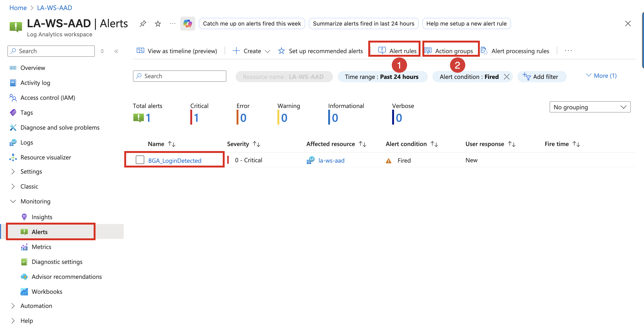Image resolution: width=644 pixels, height=329 pixels.
Task: Open toolbar overflow ellipsis after Alert processing rules
Action: [568, 51]
